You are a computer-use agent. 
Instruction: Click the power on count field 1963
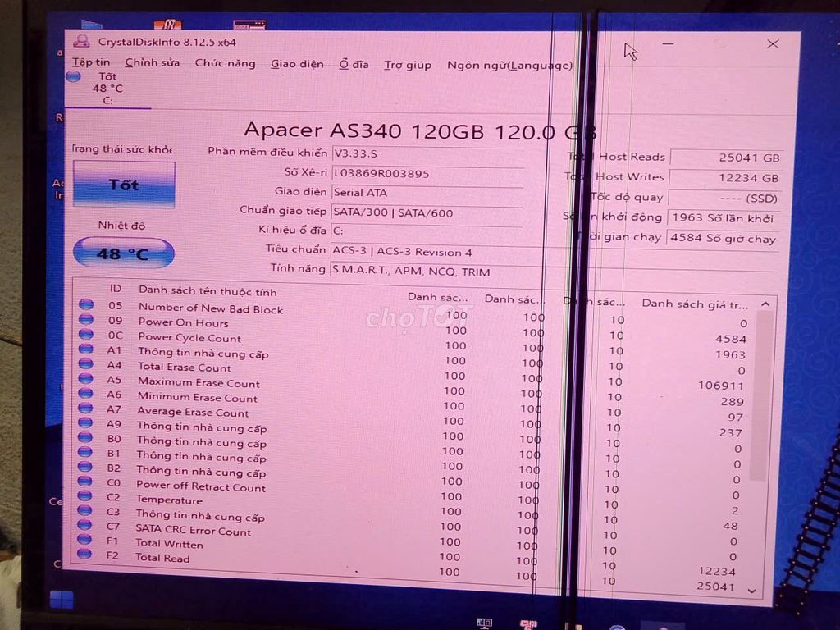pos(723,218)
